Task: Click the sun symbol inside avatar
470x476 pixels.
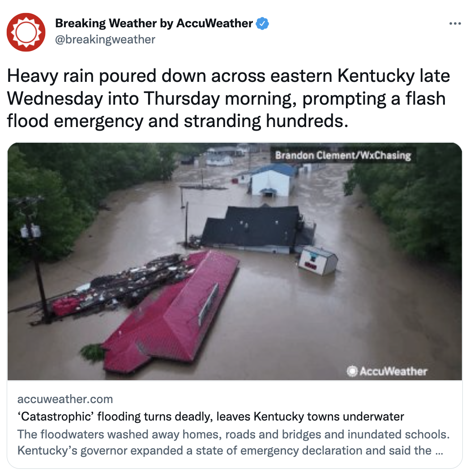Action: point(26,32)
